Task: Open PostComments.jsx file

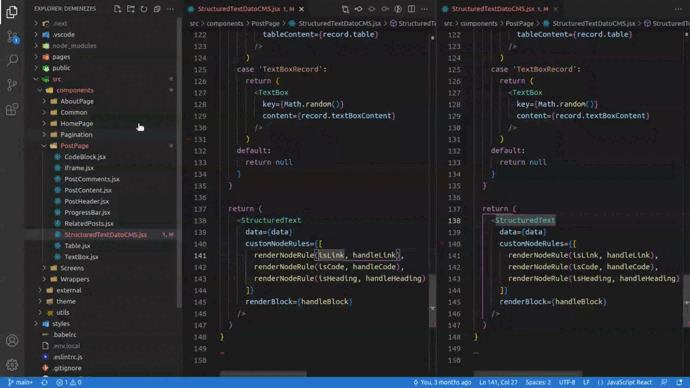Action: tap(92, 179)
